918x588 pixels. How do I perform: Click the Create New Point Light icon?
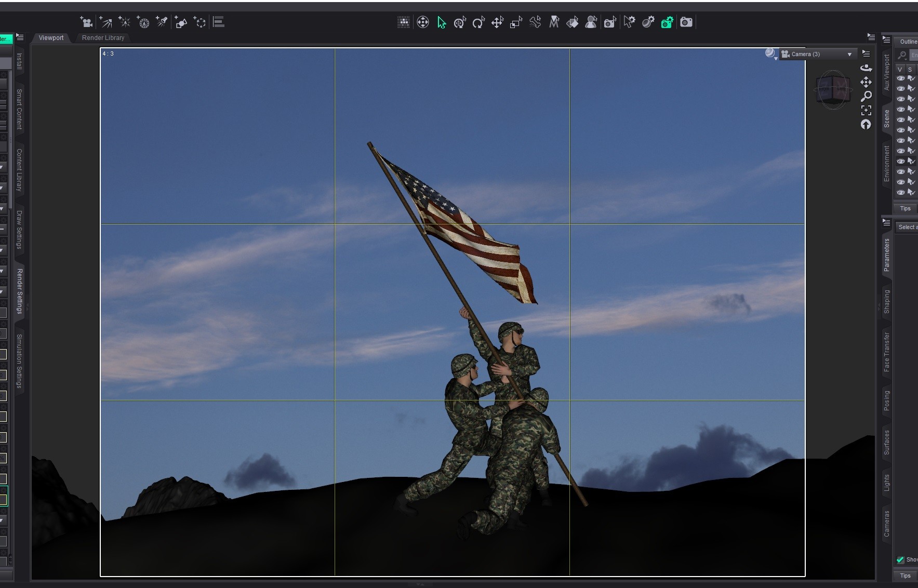[124, 22]
